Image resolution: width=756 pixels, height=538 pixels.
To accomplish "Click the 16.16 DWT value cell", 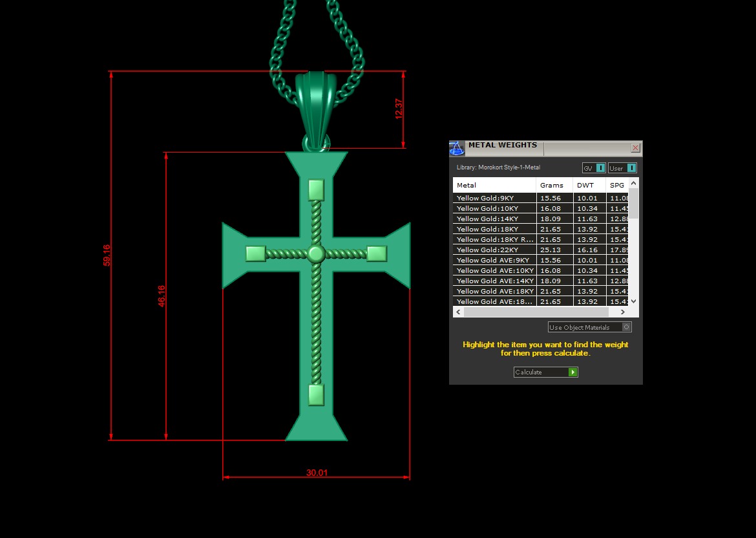I will tap(589, 250).
